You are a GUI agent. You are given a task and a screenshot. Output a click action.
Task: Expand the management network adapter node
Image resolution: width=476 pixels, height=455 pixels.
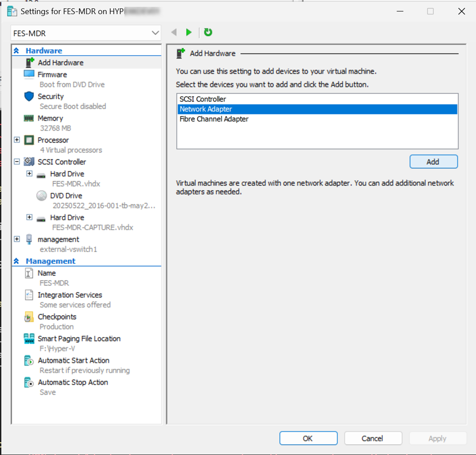click(17, 239)
